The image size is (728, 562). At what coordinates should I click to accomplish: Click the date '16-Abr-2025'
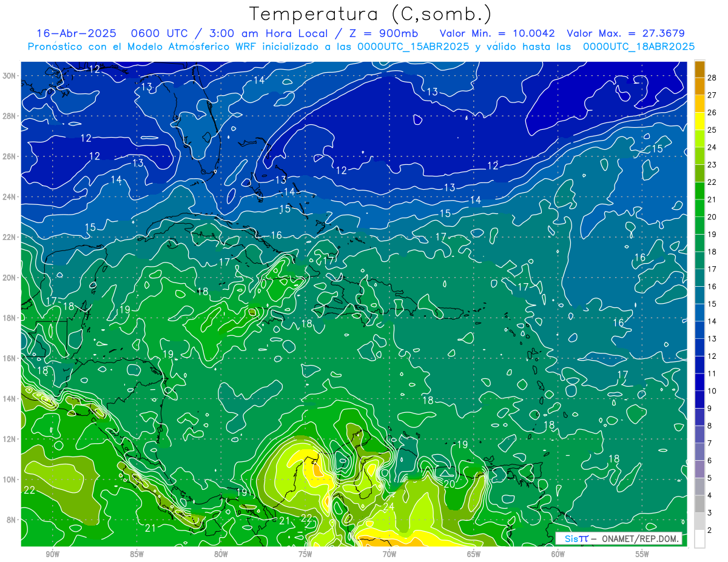point(76,33)
